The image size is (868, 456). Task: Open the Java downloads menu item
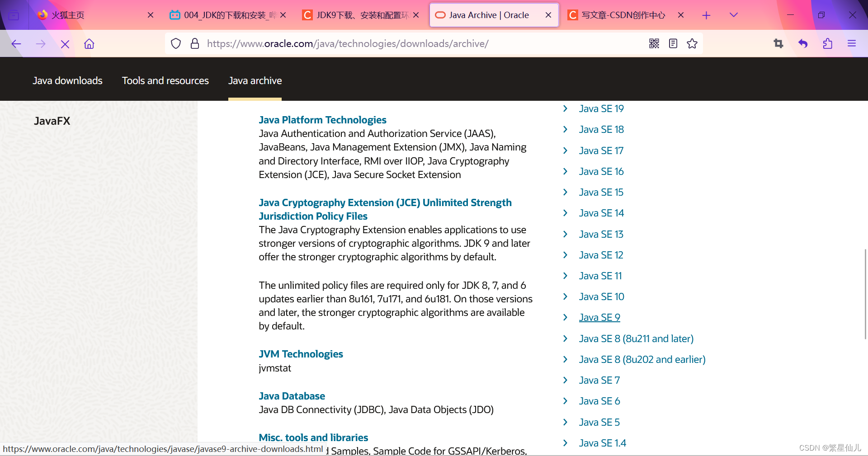coord(67,80)
